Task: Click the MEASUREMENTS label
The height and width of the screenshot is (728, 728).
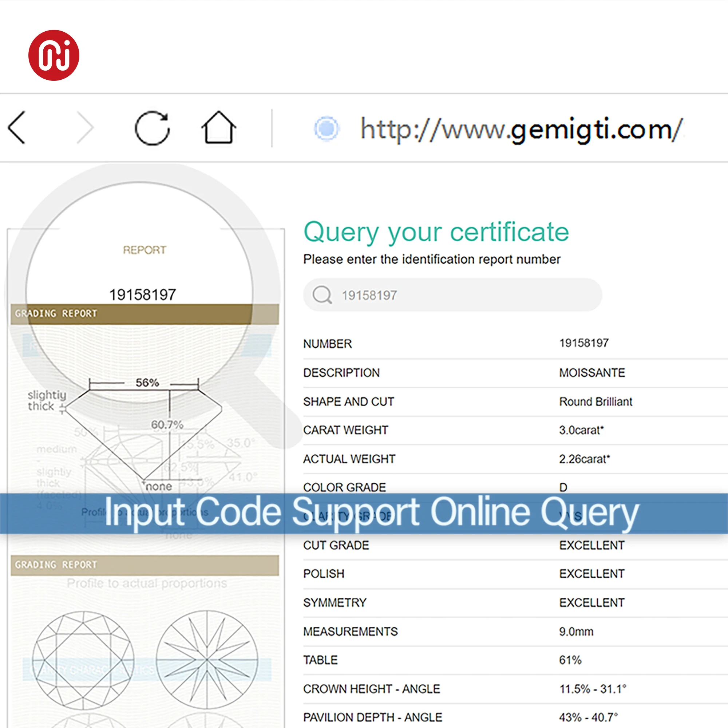Action: [x=351, y=632]
